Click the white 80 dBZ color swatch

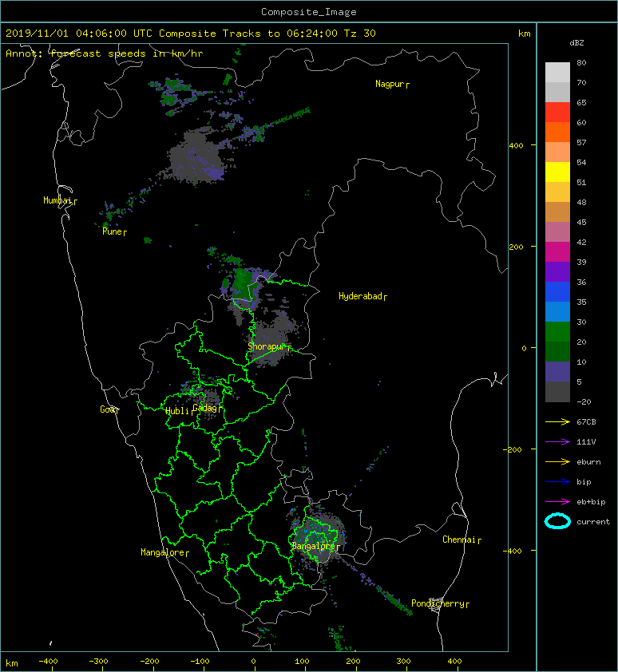pos(557,72)
